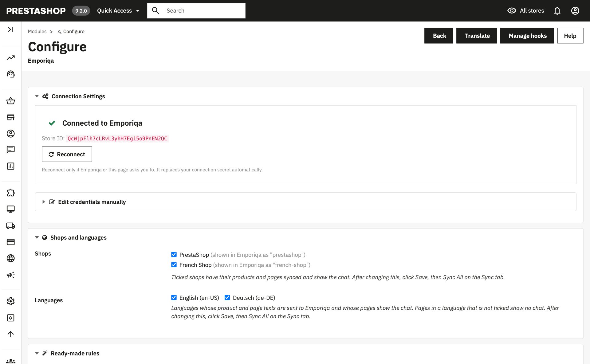This screenshot has width=590, height=364.
Task: Open Customer Service chat icon in sidebar
Action: (11, 150)
